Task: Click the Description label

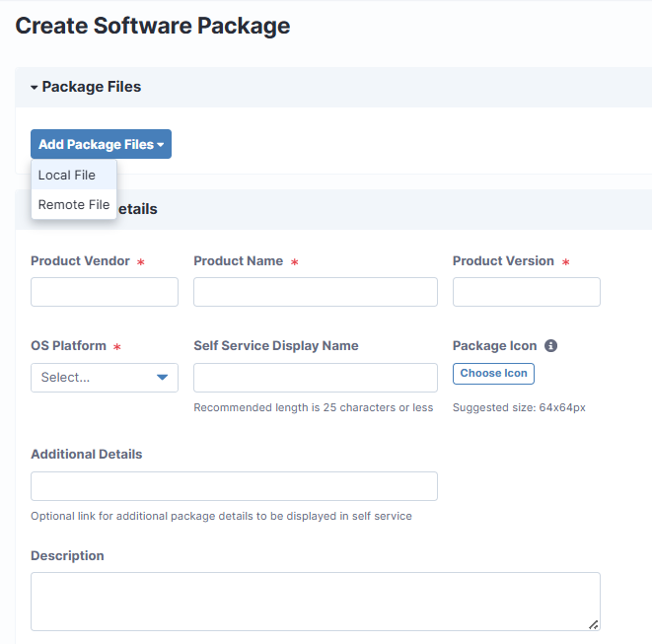Action: click(67, 556)
